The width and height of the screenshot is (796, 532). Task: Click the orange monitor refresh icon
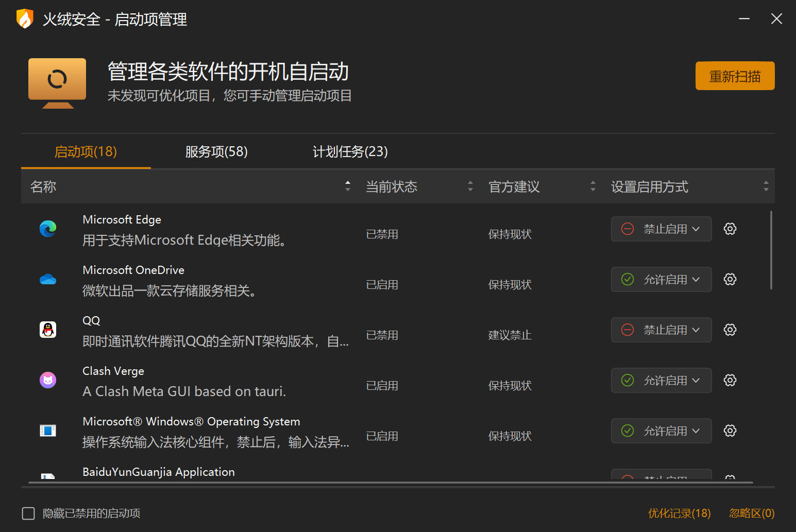click(x=57, y=83)
